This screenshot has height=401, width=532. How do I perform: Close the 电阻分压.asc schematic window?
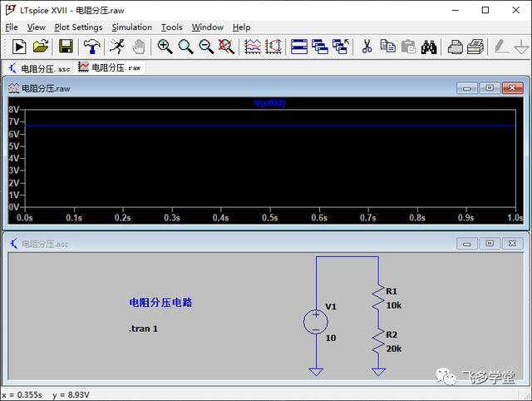tap(512, 244)
